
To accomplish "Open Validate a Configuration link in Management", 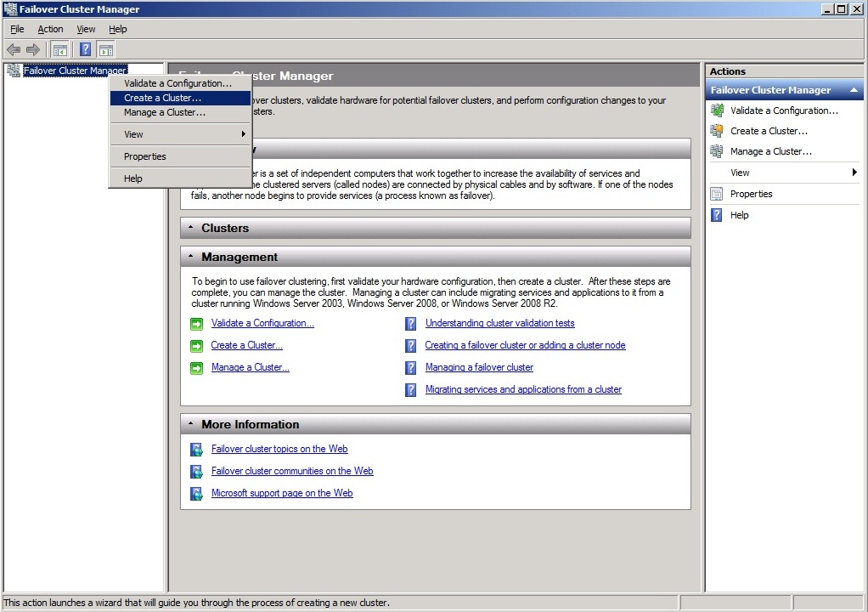I will click(x=262, y=323).
